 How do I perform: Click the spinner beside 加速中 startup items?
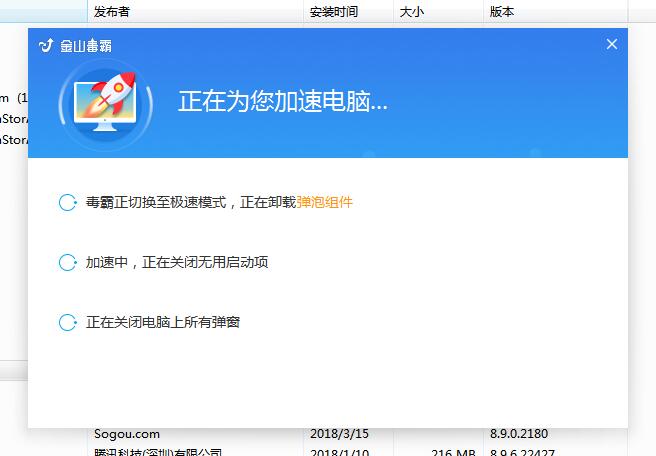click(x=67, y=262)
